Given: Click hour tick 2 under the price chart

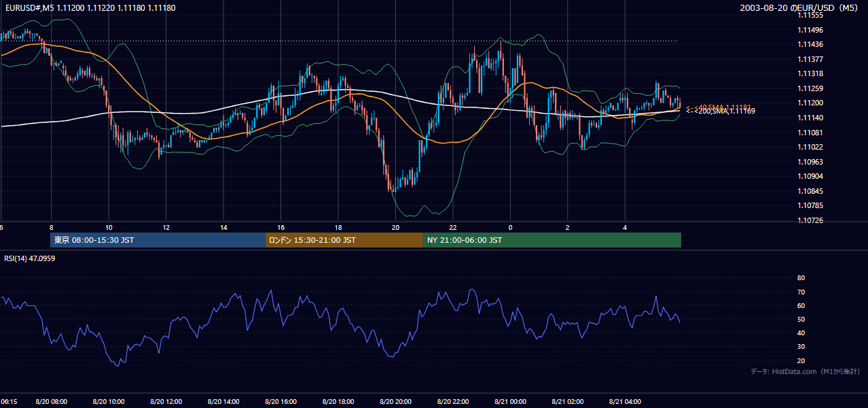Looking at the screenshot, I should click(x=568, y=227).
